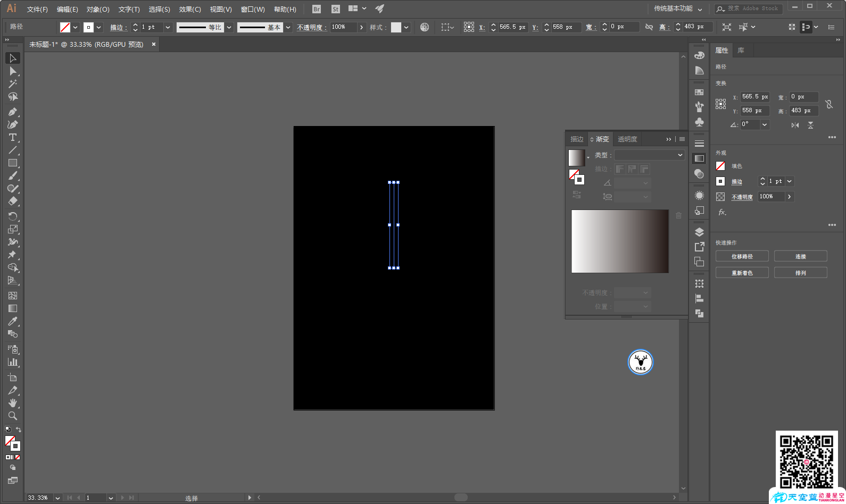Open the Brushes panel icon in dock

(x=699, y=107)
